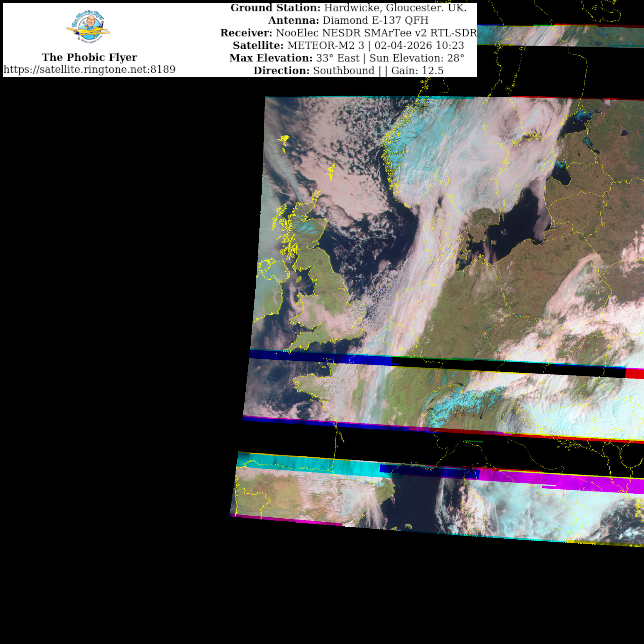
Task: Click the Satellite METEOR-M2 3 timestamp line
Action: click(348, 45)
